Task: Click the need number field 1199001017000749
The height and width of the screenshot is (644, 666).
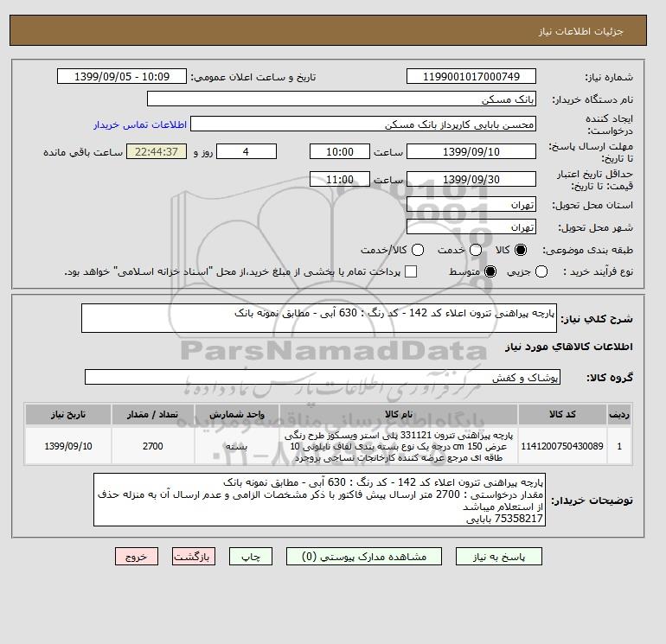Action: coord(471,76)
